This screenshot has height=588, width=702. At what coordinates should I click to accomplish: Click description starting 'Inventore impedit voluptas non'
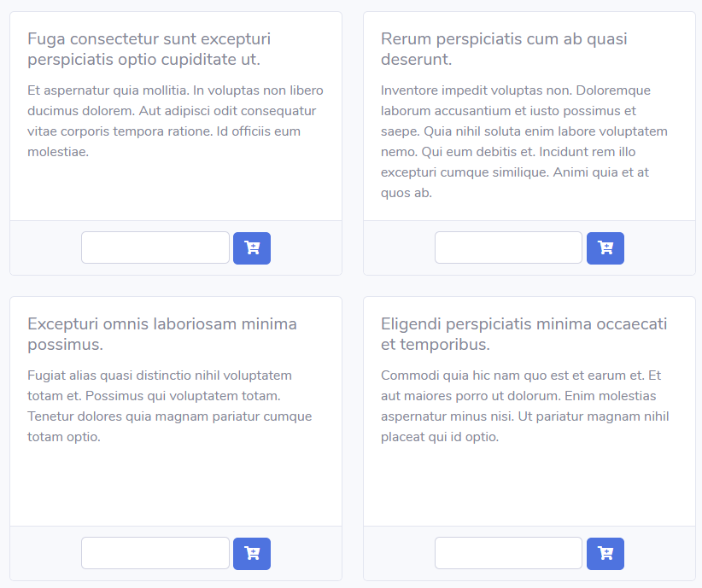pyautogui.click(x=524, y=142)
